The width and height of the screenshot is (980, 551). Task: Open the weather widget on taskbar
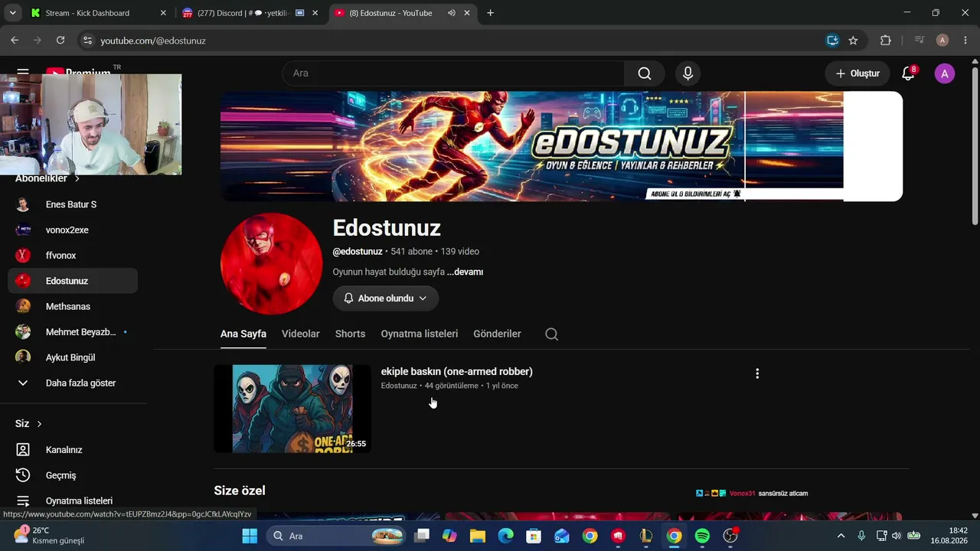pos(51,536)
